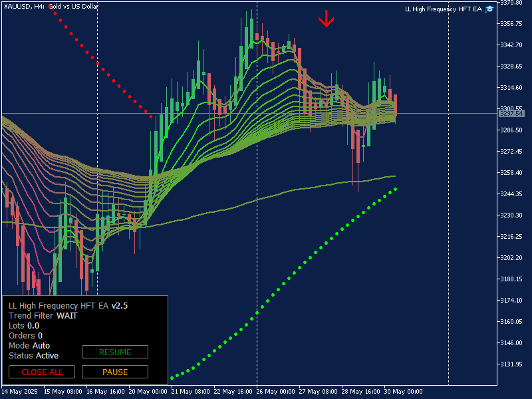Click the EA graduation cap icon
Screen dimensions: 532x399
[489, 9]
